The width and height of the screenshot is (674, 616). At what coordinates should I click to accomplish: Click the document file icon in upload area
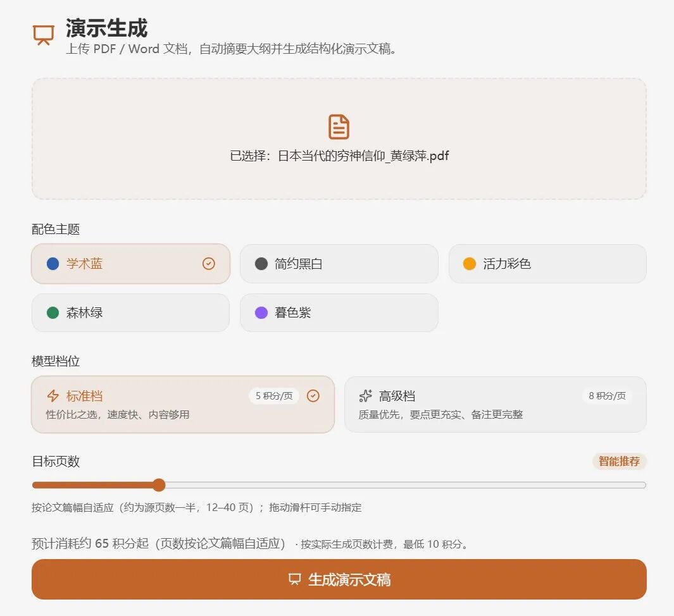(339, 126)
